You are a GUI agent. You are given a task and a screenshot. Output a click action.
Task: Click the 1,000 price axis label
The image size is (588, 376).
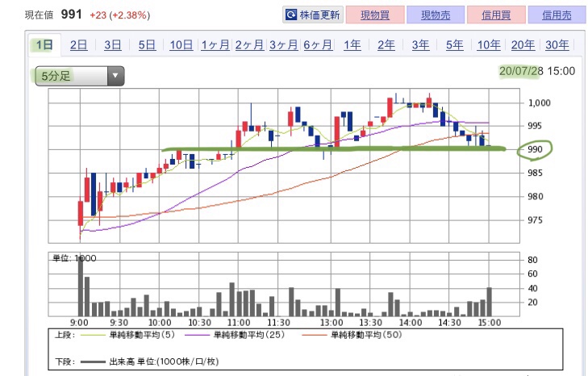tap(540, 102)
